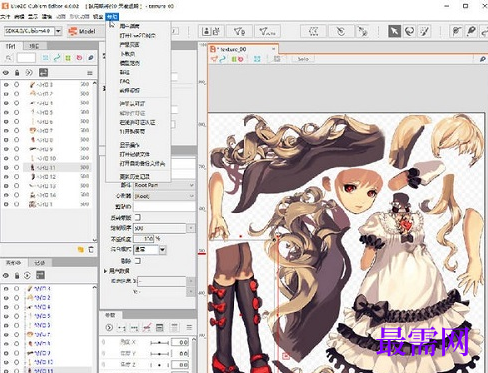This screenshot has width=488, height=373.
Task: Select the Brush selection tool
Action: point(424,31)
